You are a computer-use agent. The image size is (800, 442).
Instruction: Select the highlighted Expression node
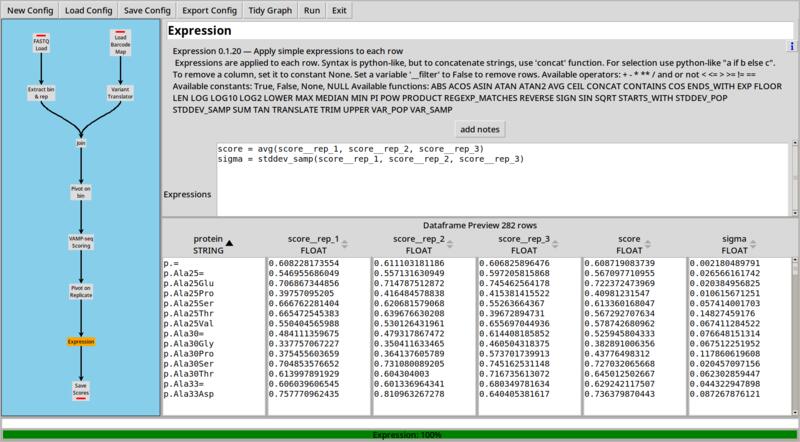[81, 341]
